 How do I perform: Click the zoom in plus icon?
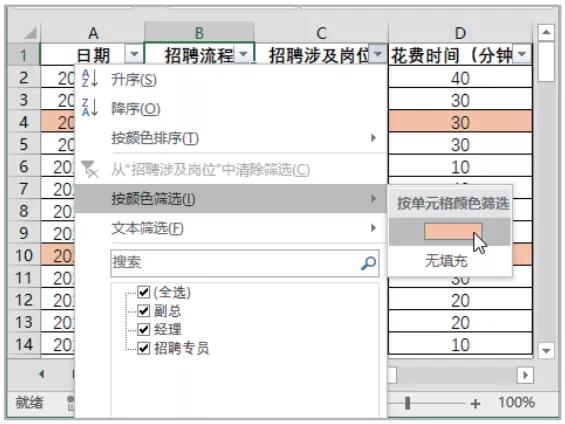click(475, 403)
